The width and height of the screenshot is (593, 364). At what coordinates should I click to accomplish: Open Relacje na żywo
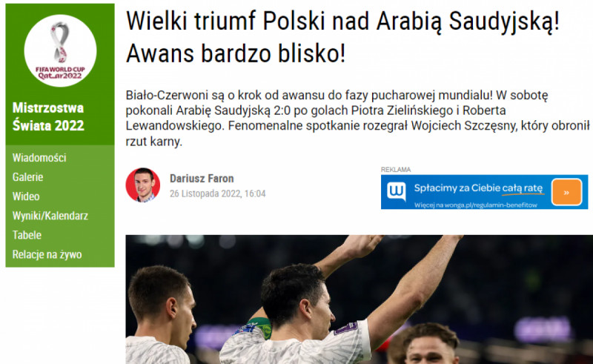click(47, 254)
